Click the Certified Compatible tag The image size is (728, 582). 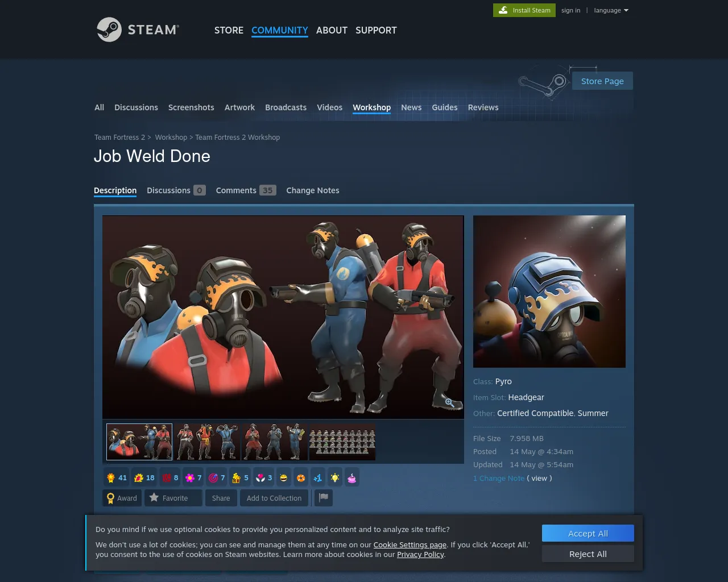[535, 413]
